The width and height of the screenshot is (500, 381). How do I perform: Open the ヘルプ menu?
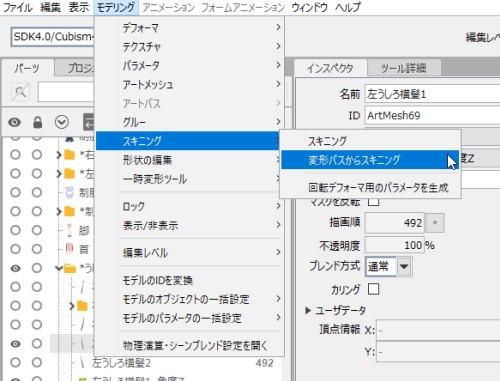347,7
